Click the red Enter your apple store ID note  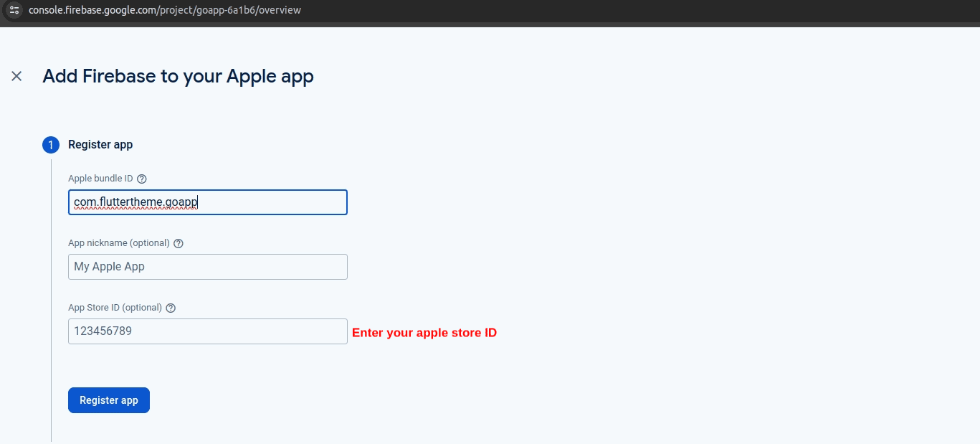pyautogui.click(x=424, y=333)
